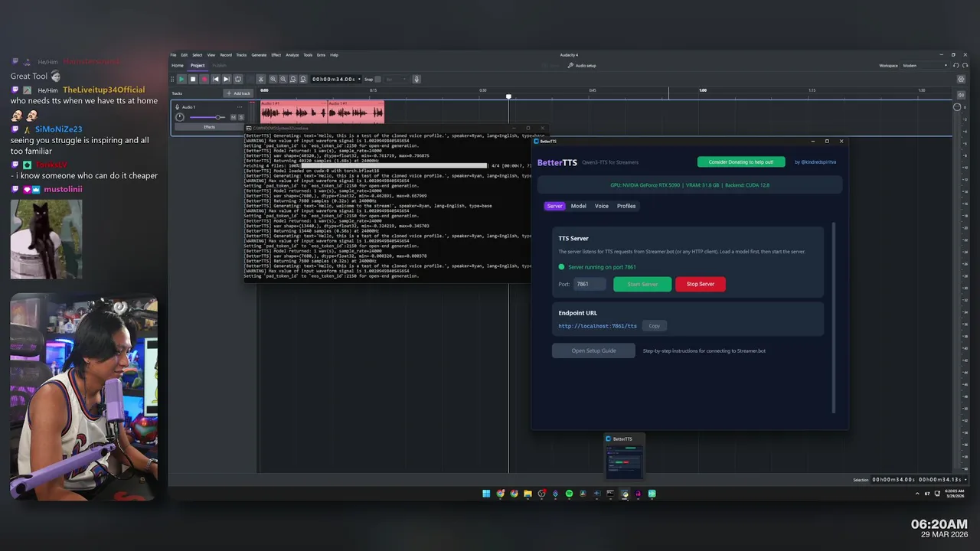Screen dimensions: 980x551
Task: Skip to end in Audacity transport
Action: (227, 79)
